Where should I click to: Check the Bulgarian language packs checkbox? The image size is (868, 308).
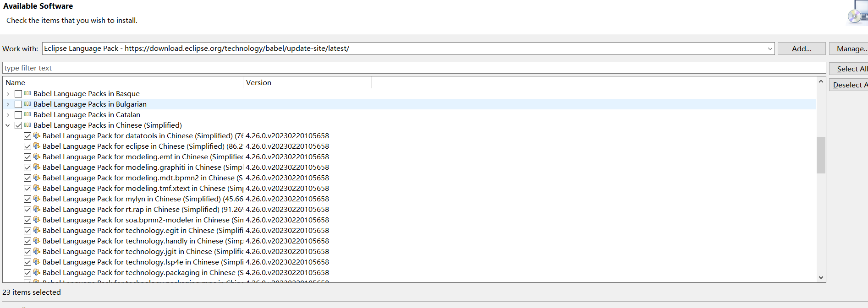(18, 104)
